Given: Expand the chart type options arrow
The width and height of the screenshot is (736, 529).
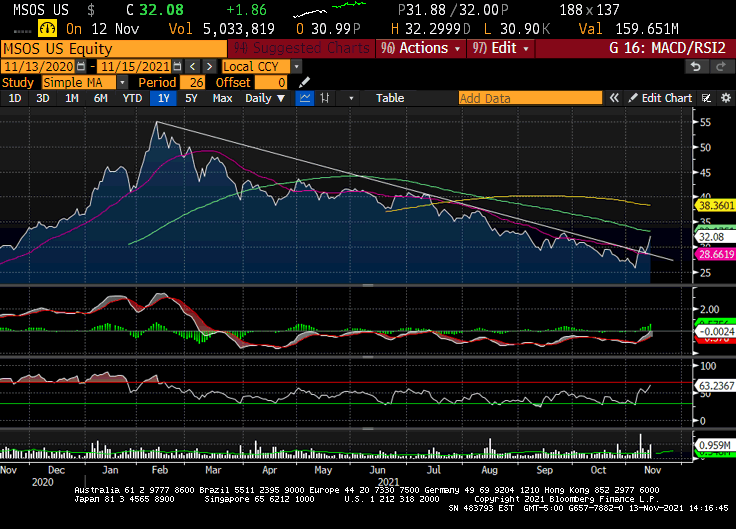Looking at the screenshot, I should point(351,99).
